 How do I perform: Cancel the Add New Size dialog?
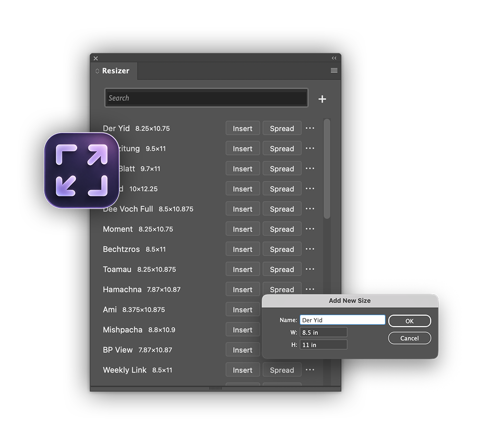point(409,338)
